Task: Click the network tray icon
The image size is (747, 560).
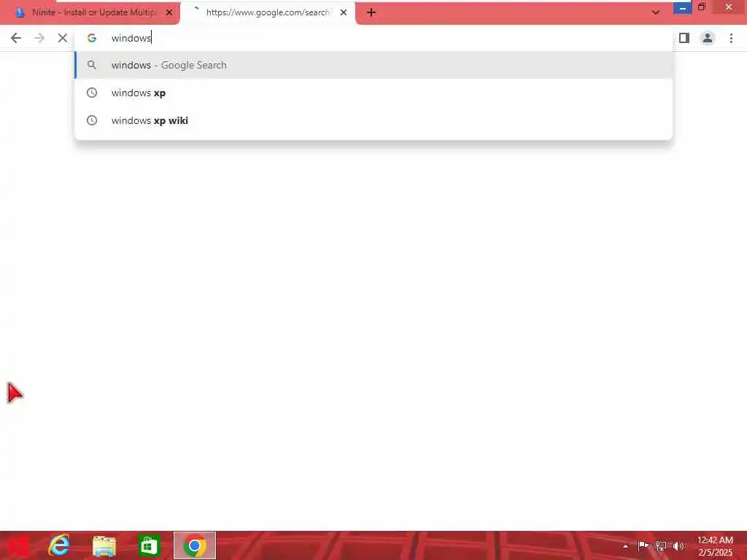Action: 661,545
